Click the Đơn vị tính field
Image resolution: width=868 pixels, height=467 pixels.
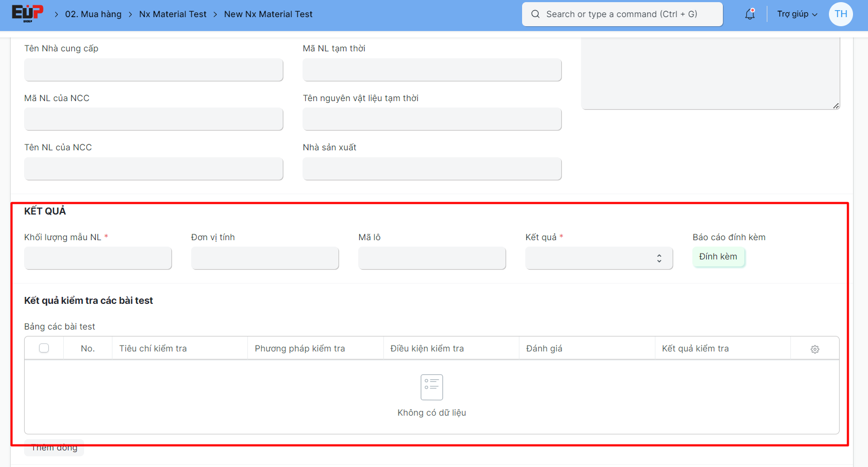tap(265, 258)
